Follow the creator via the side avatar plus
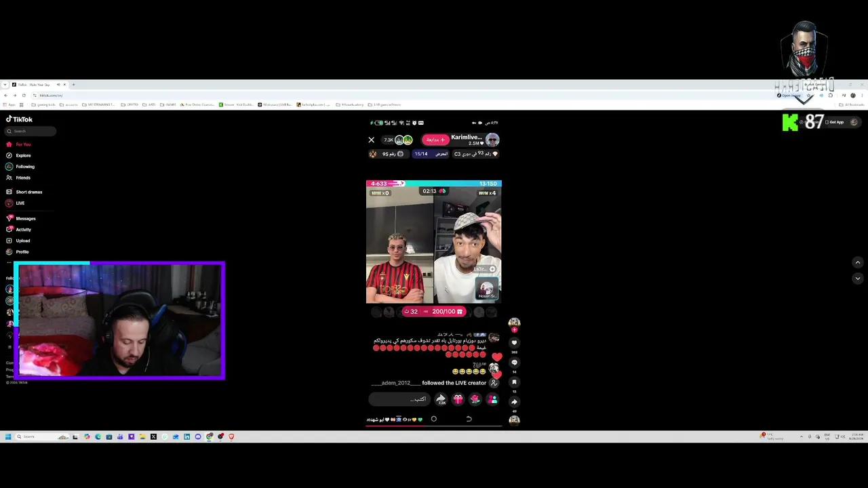This screenshot has width=868, height=488. [514, 330]
